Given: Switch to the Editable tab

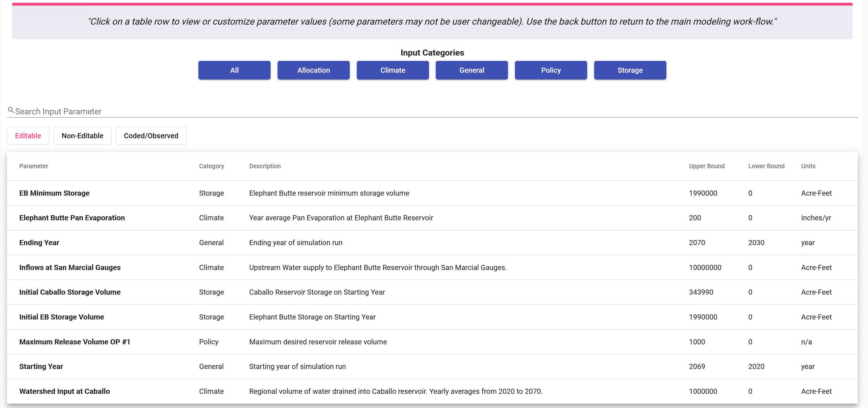Looking at the screenshot, I should point(28,135).
